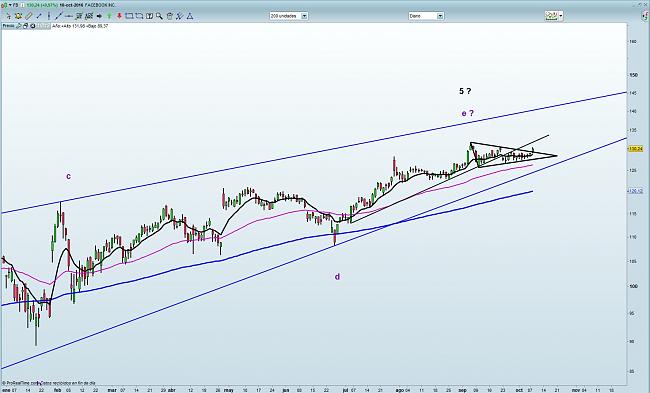Click the 'c' wave label
Screen dimensions: 650x393
click(68, 176)
